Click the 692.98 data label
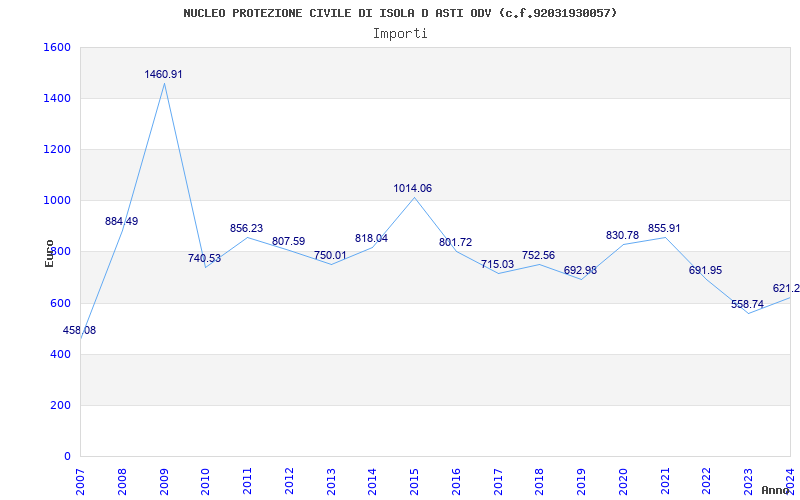This screenshot has width=800, height=500. (580, 271)
